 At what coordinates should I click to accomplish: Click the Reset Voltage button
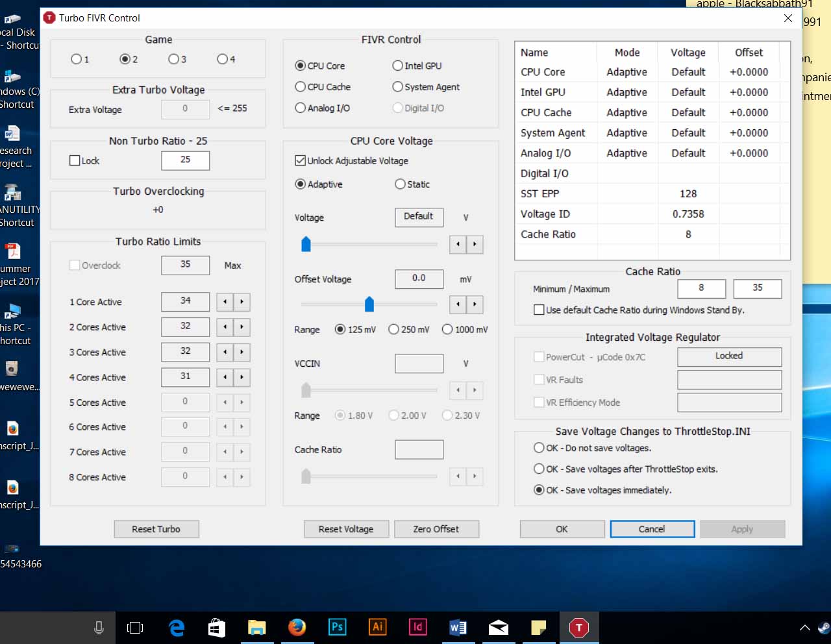coord(346,529)
